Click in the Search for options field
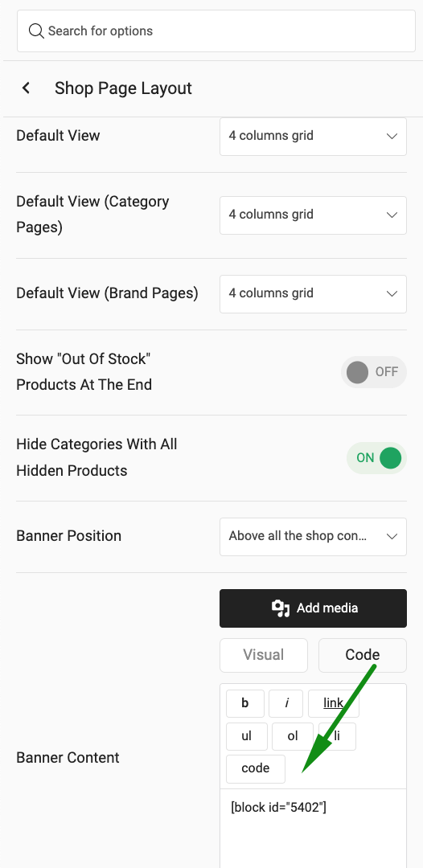Image resolution: width=423 pixels, height=868 pixels. point(216,31)
